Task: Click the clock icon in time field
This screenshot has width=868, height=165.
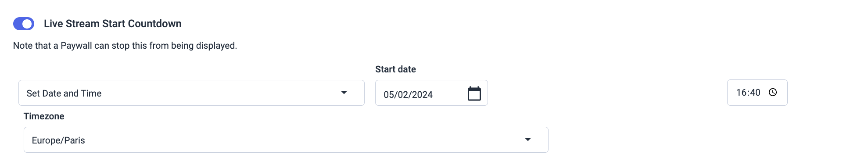Action: 773,92
